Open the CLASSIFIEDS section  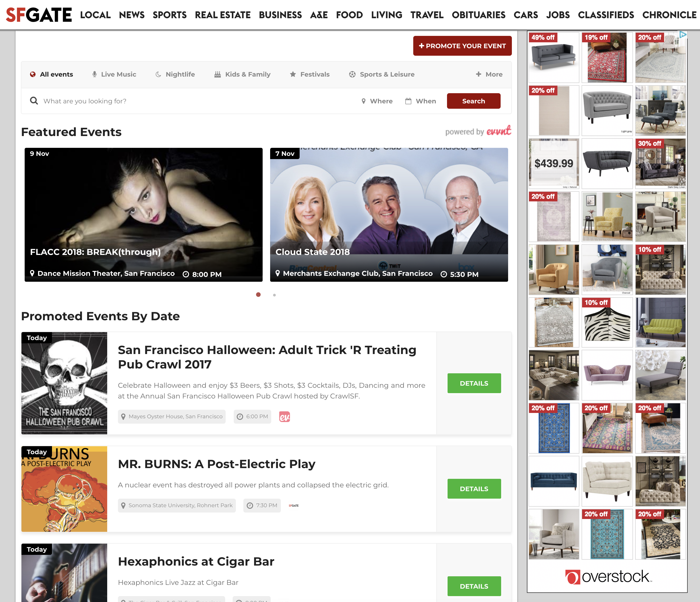pyautogui.click(x=606, y=15)
